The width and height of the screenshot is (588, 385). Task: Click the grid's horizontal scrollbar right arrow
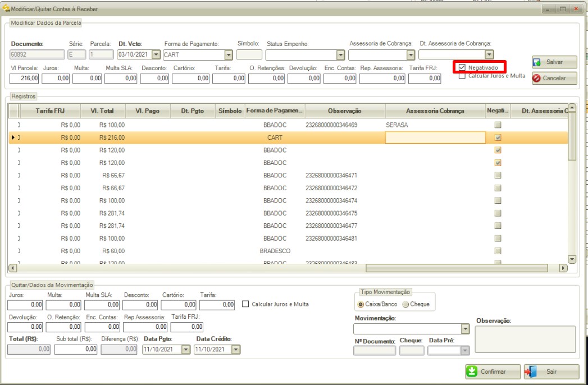click(563, 268)
